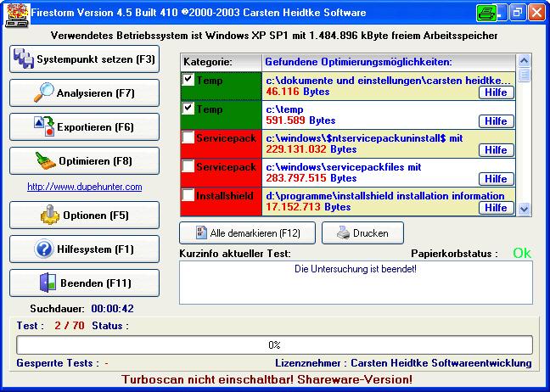Click the Kurzinfo text box
The image size is (550, 392).
click(x=356, y=283)
